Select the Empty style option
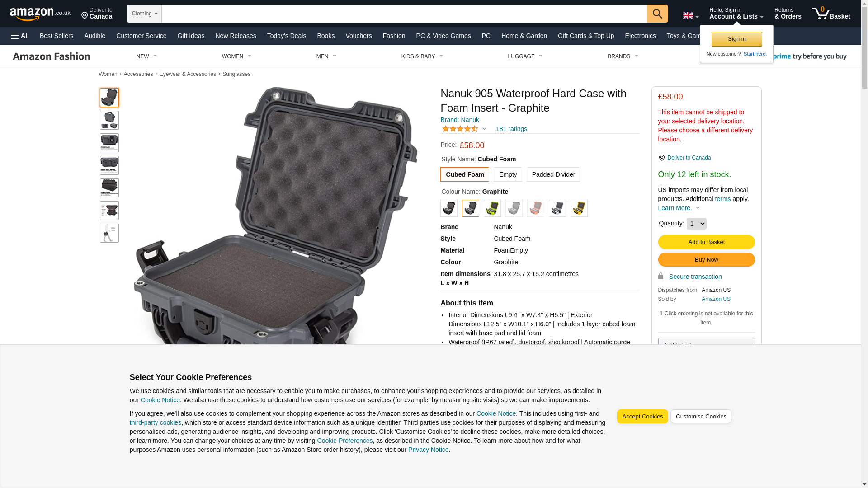This screenshot has width=868, height=488. click(x=508, y=174)
